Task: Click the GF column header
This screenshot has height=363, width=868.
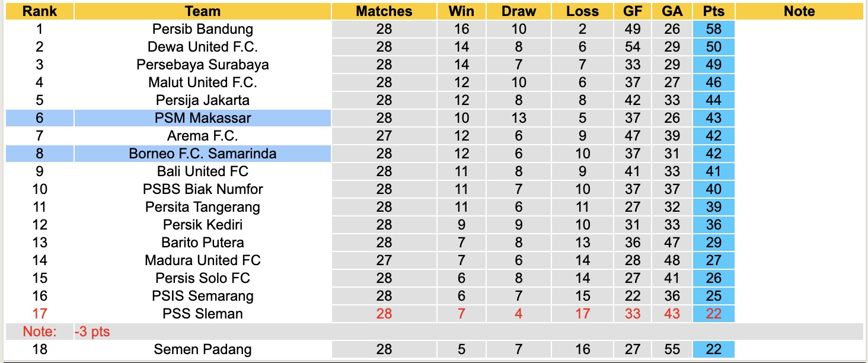Action: (x=632, y=11)
